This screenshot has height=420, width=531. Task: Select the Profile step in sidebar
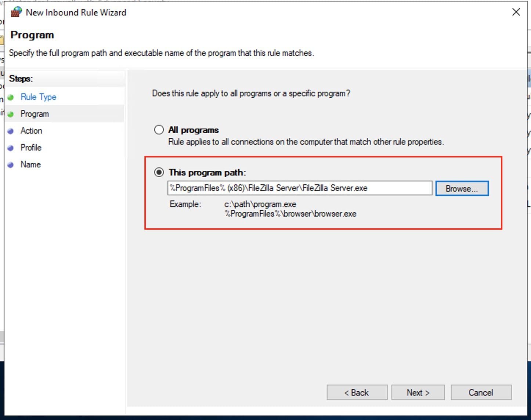[31, 148]
